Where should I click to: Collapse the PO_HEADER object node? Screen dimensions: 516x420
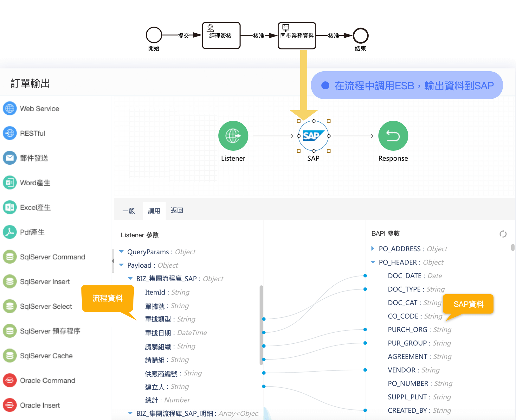pos(373,262)
